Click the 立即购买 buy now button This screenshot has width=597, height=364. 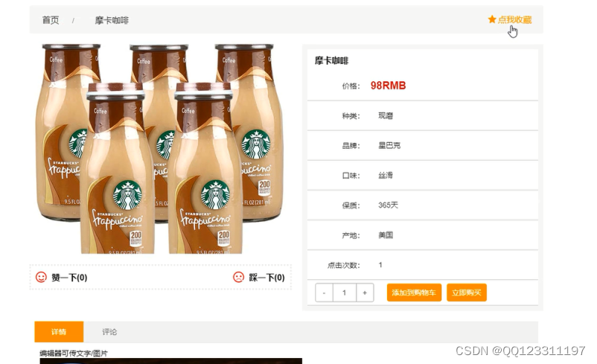[x=467, y=293]
